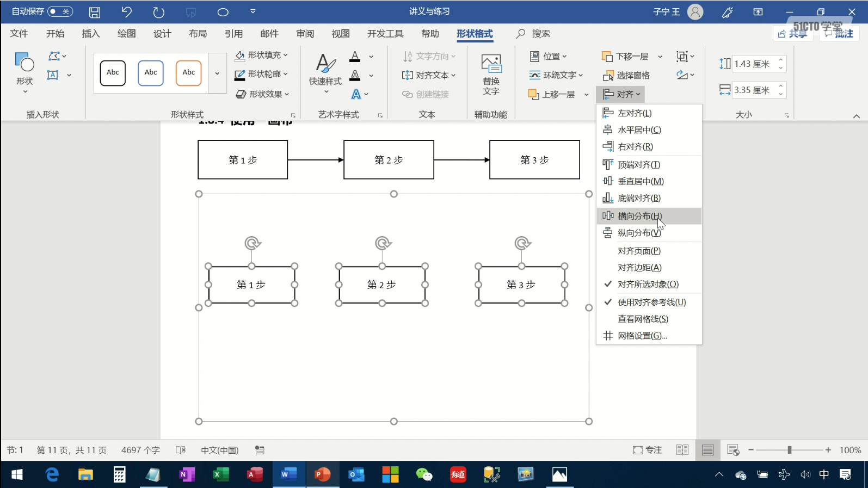
Task: Open the Shape Styles dialog launcher
Action: pyautogui.click(x=293, y=115)
